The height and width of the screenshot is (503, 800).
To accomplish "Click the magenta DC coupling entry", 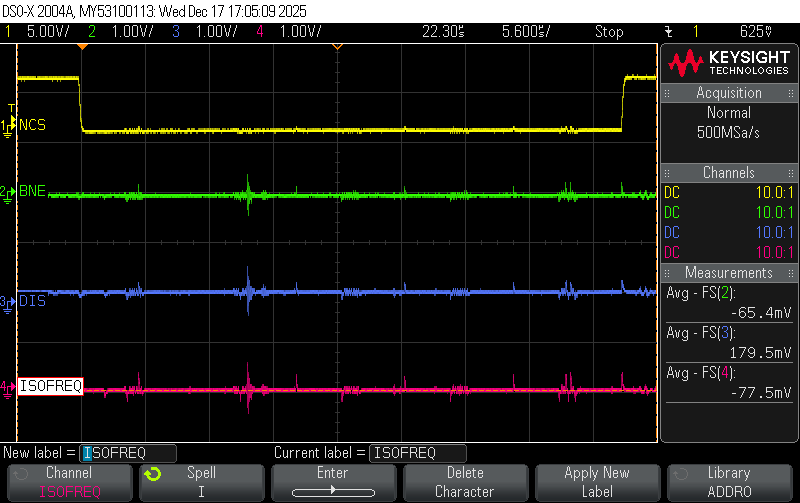I will tap(672, 253).
